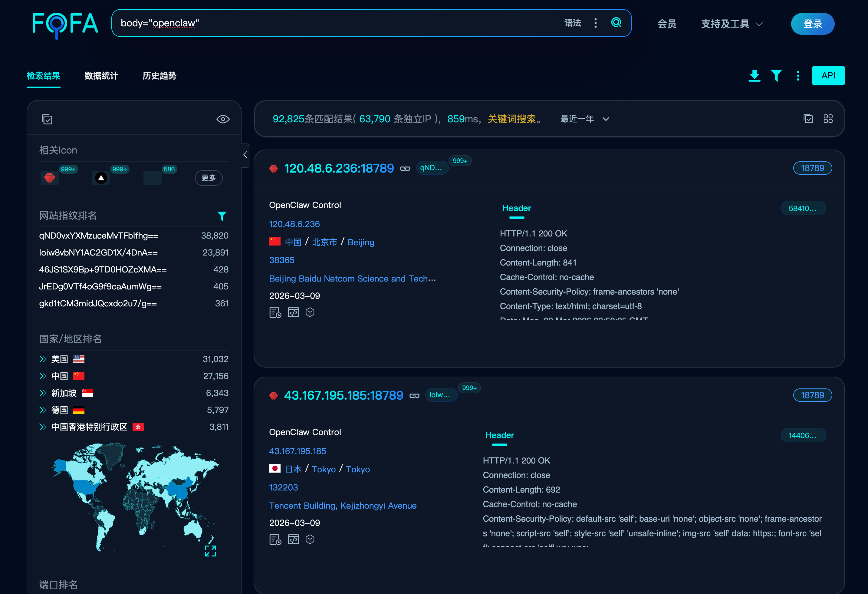Open the 120.48.6.236:18789 result link
This screenshot has width=868, height=594.
339,169
